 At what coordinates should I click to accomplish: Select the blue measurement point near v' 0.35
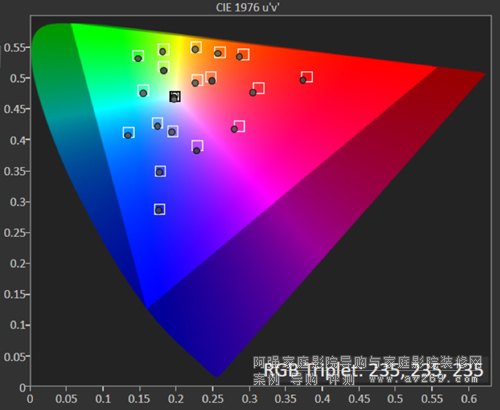point(160,172)
